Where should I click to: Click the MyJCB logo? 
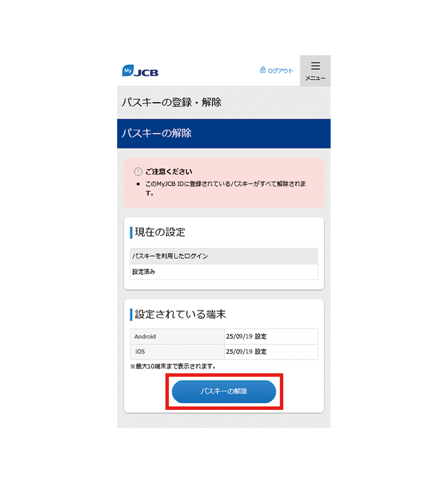click(x=140, y=70)
